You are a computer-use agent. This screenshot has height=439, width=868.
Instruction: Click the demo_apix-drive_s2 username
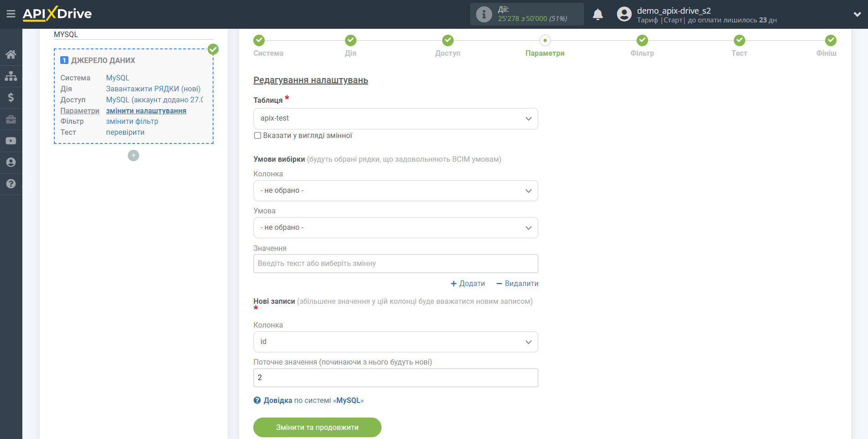pos(674,11)
